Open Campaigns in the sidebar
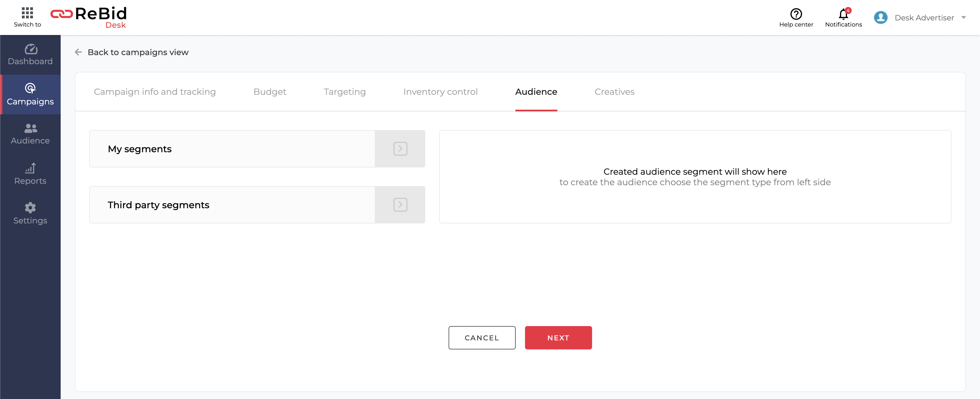Screen dimensions: 980x399 pyautogui.click(x=30, y=94)
